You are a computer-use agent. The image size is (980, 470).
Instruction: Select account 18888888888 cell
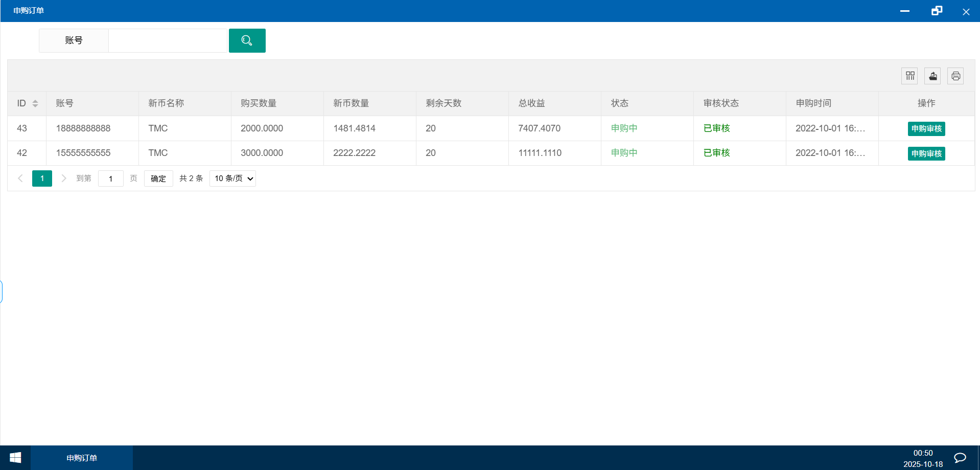pos(83,128)
